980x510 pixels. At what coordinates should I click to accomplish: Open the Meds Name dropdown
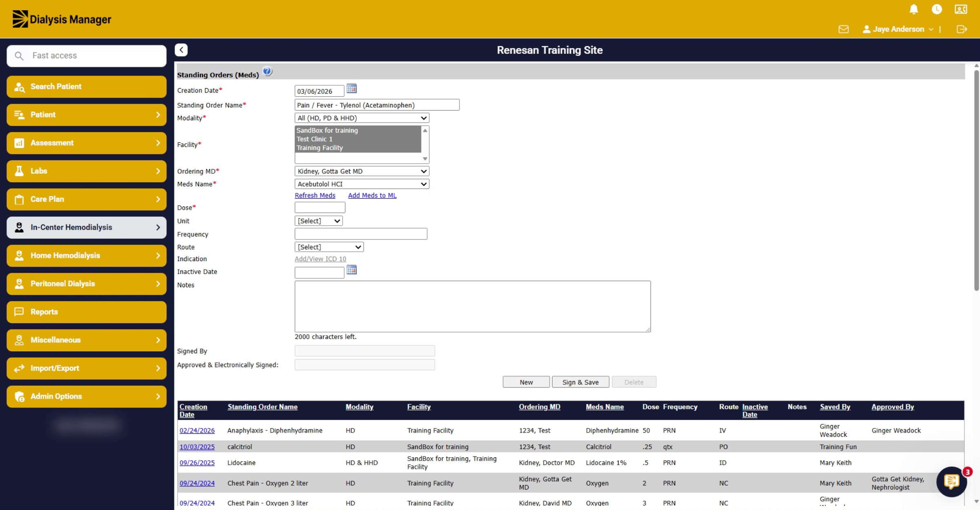[362, 184]
